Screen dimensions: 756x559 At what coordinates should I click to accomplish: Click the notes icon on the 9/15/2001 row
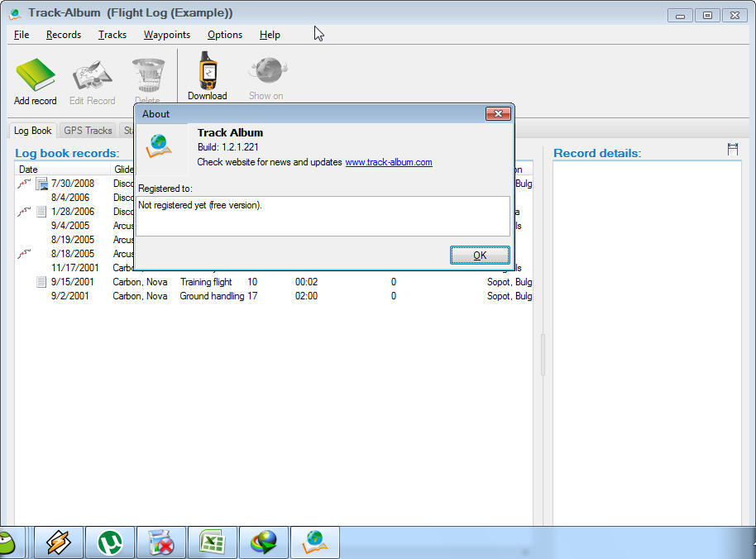click(x=41, y=282)
